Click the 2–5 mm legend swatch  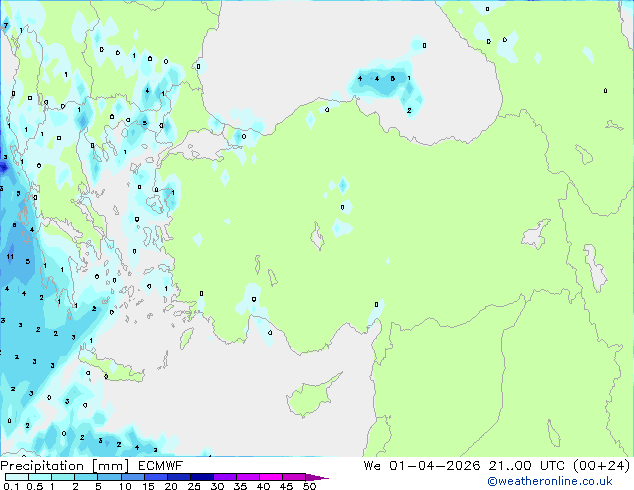point(86,477)
